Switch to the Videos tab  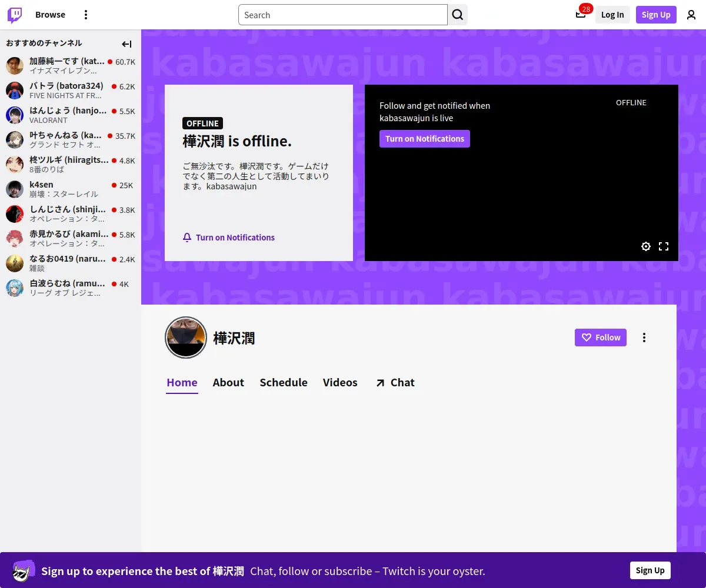click(x=340, y=383)
